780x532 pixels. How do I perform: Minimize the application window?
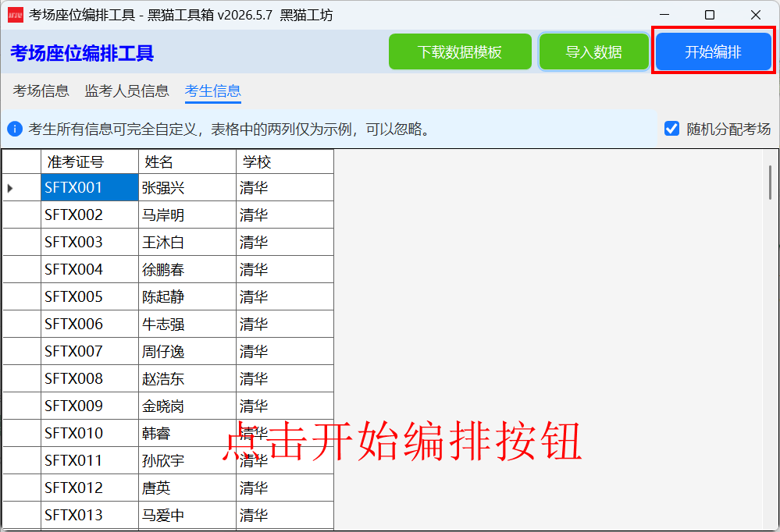(664, 15)
